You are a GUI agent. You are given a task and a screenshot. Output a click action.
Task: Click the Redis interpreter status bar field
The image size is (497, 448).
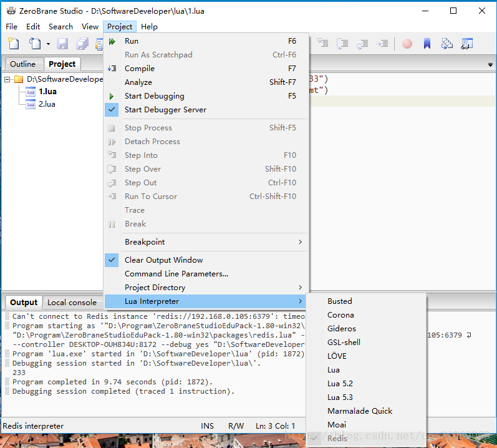pos(33,426)
